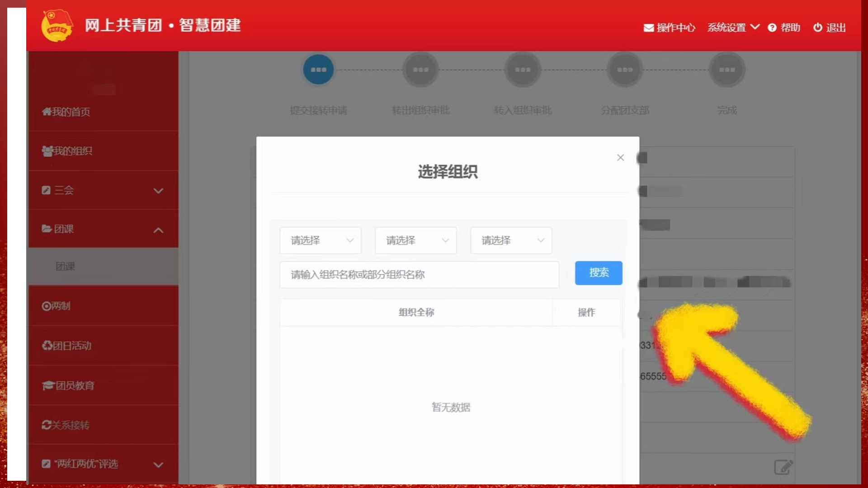The width and height of the screenshot is (868, 488).
Task: Open 操作中心 envelope icon in header
Action: click(x=648, y=28)
